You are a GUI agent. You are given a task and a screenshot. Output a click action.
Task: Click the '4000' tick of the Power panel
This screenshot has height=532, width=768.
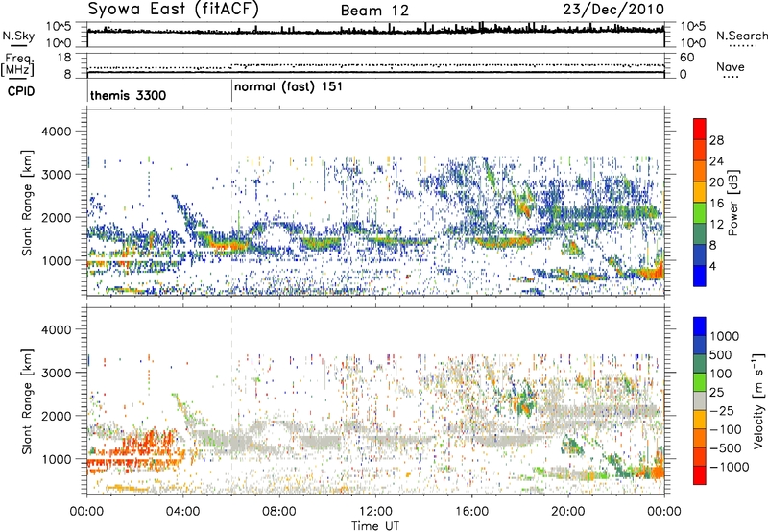(56, 132)
